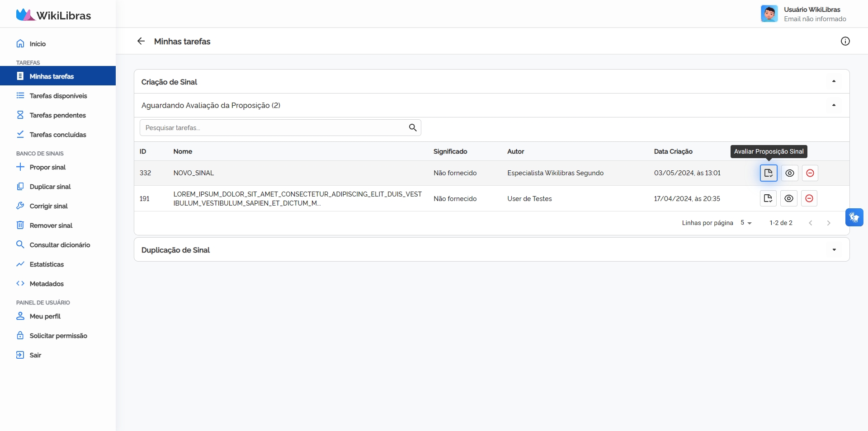The height and width of the screenshot is (431, 868).
Task: Click Sair to log out
Action: [35, 355]
